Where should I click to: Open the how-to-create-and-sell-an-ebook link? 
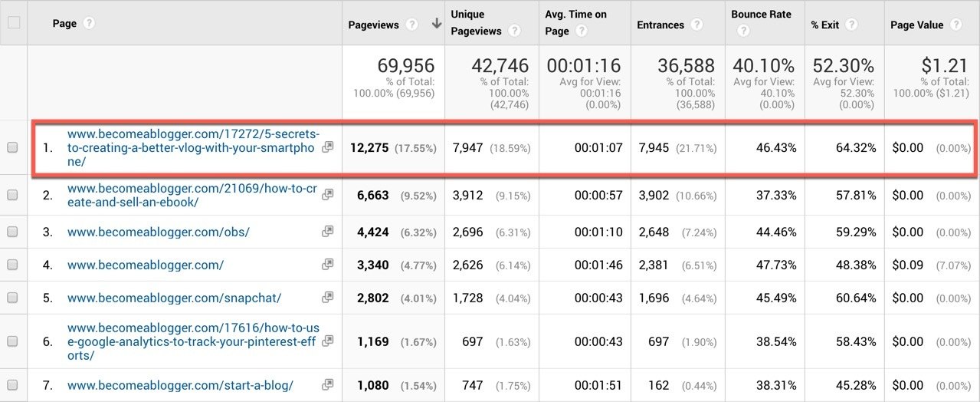click(193, 195)
